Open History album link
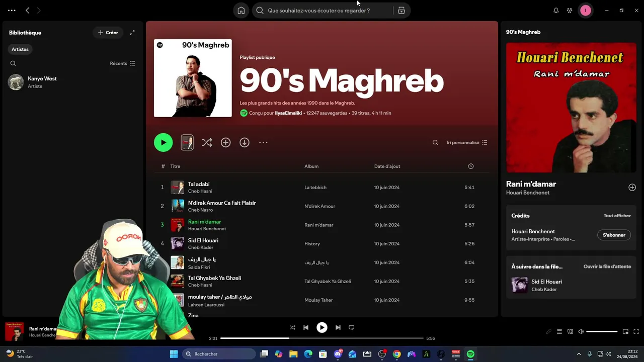This screenshot has width=644, height=362. [x=312, y=244]
